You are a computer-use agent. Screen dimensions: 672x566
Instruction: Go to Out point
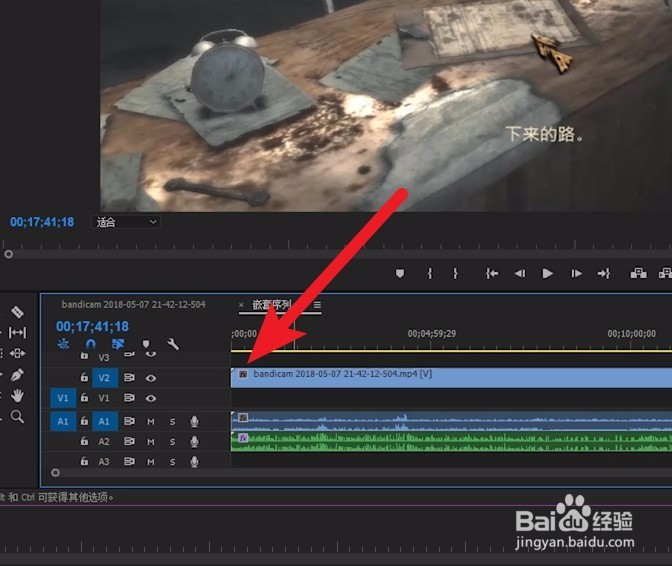click(603, 273)
